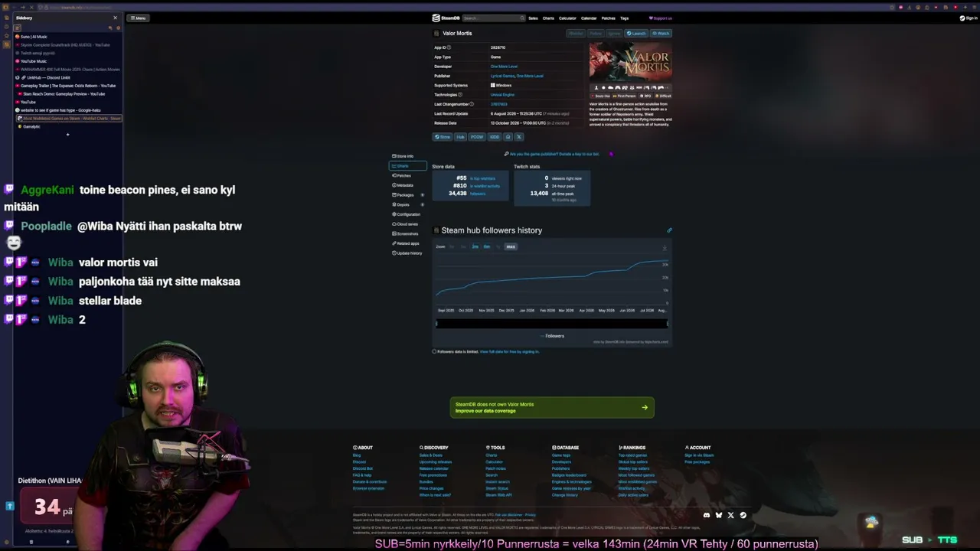
Task: Click the search magnifier icon in SteamDB header
Action: click(x=523, y=18)
